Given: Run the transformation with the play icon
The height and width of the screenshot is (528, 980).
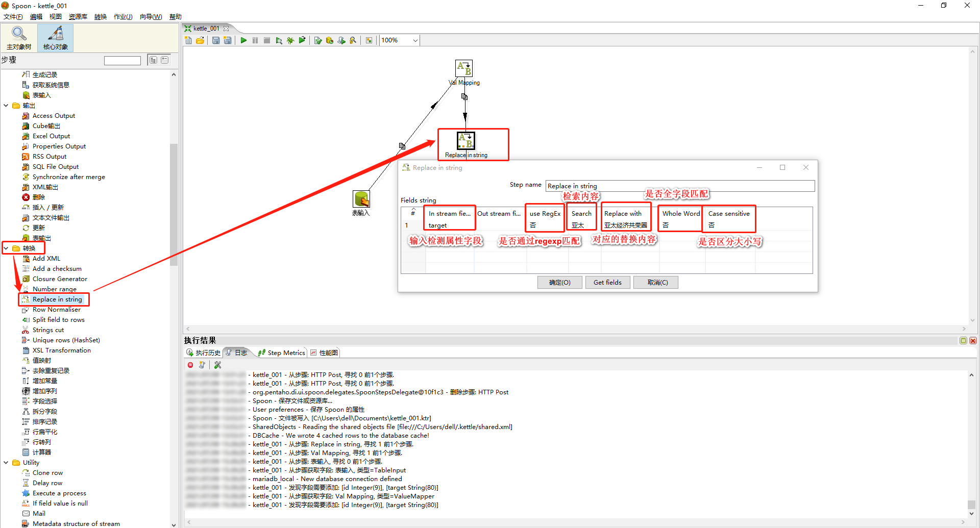Looking at the screenshot, I should pyautogui.click(x=243, y=40).
